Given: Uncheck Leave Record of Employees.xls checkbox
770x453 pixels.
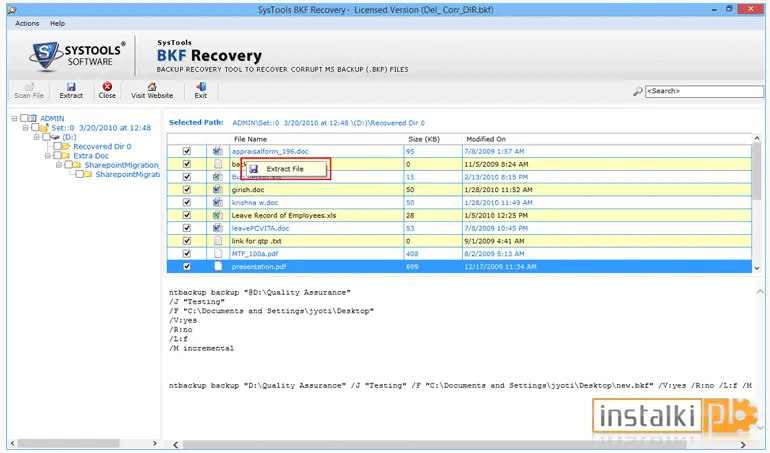Looking at the screenshot, I should [187, 215].
